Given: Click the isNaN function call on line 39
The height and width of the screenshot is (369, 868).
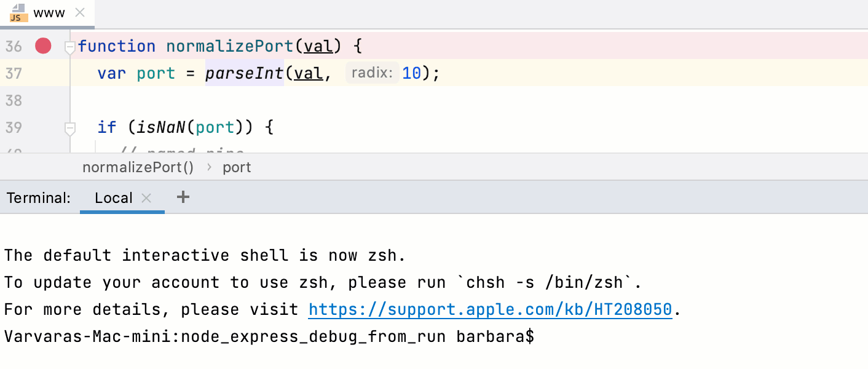Looking at the screenshot, I should pos(161,127).
